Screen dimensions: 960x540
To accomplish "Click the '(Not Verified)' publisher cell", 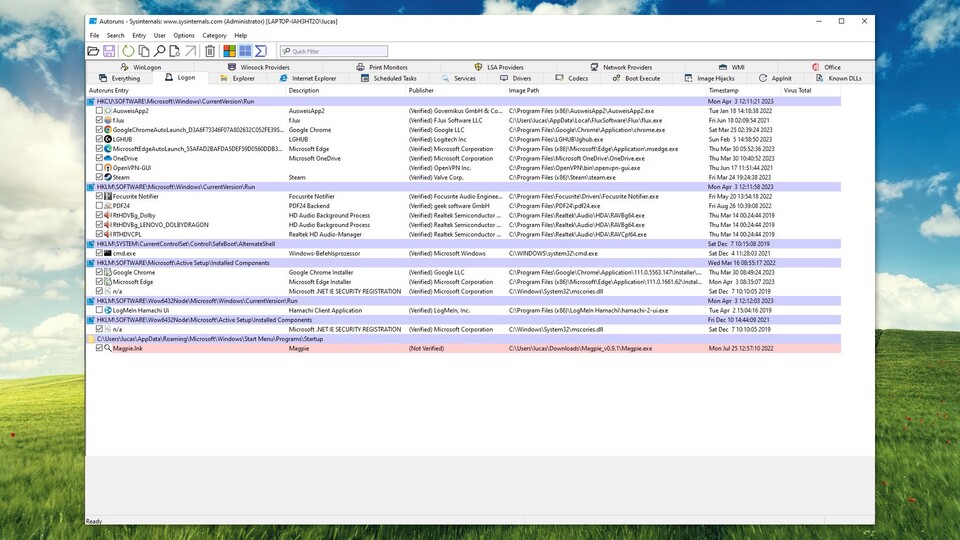I will click(x=426, y=348).
